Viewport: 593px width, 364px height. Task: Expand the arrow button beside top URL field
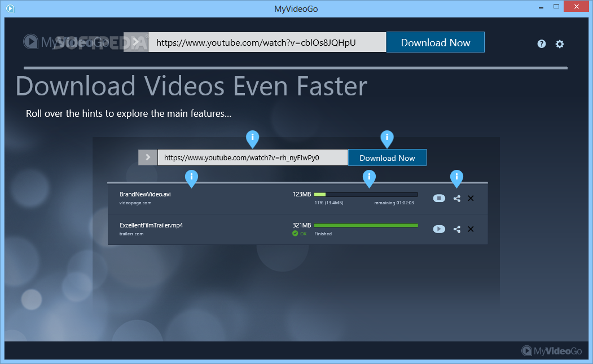pos(136,42)
